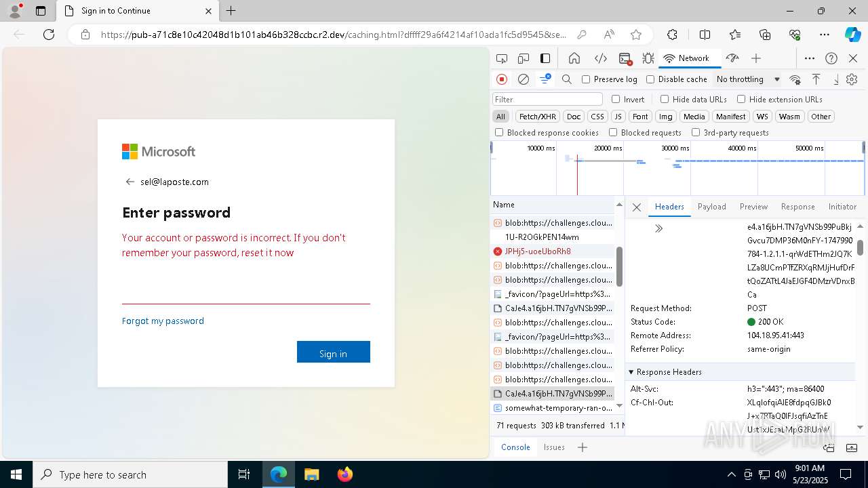Open the No throttling dropdown
This screenshot has width=868, height=488.
[748, 79]
